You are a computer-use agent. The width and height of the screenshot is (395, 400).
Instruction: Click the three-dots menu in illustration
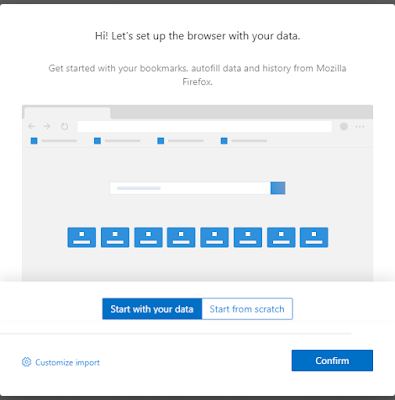[x=360, y=127]
